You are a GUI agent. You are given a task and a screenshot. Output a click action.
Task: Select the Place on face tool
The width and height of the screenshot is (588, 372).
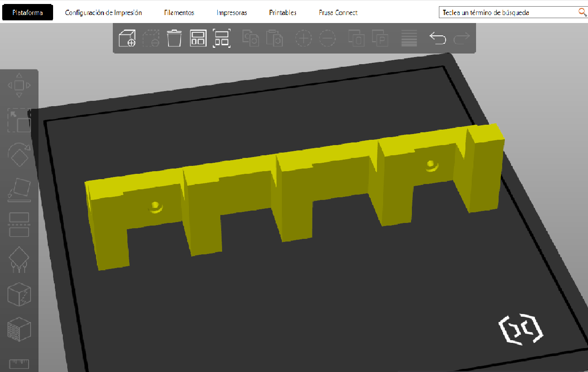click(19, 190)
